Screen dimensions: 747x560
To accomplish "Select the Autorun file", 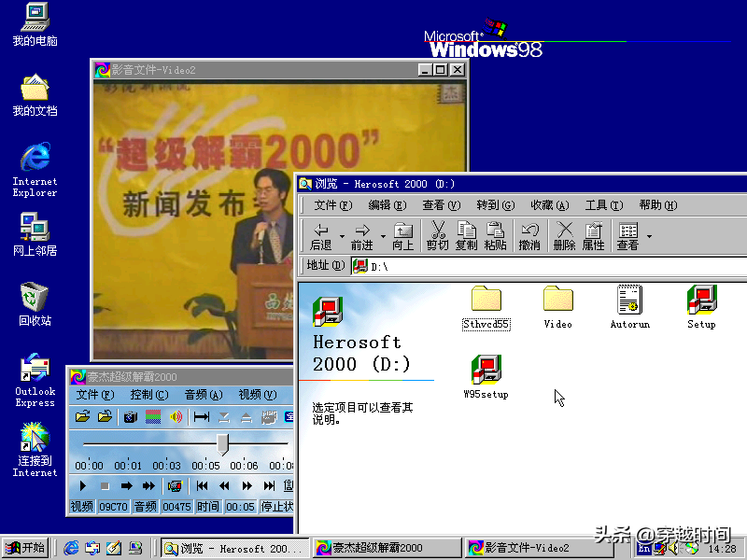I will (x=629, y=307).
